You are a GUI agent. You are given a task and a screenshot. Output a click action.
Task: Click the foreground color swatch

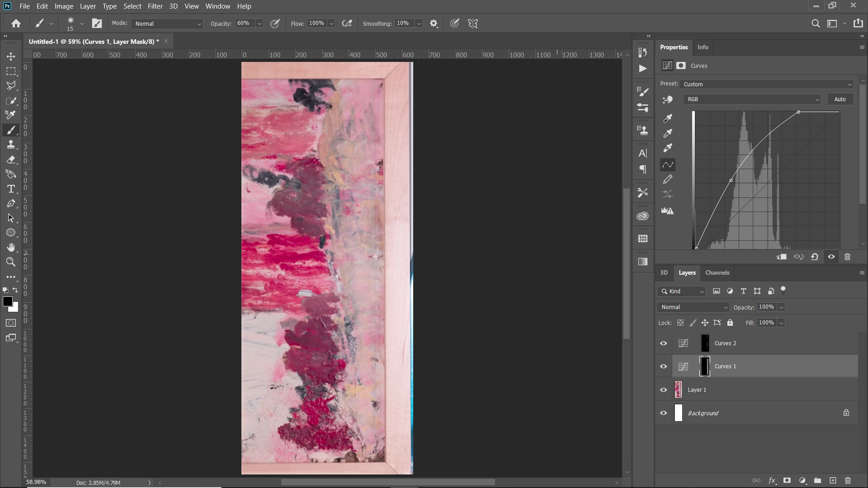[7, 301]
